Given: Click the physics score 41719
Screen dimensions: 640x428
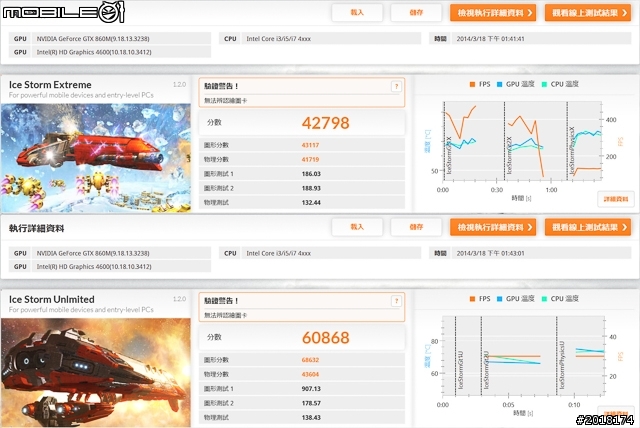Looking at the screenshot, I should click(310, 160).
